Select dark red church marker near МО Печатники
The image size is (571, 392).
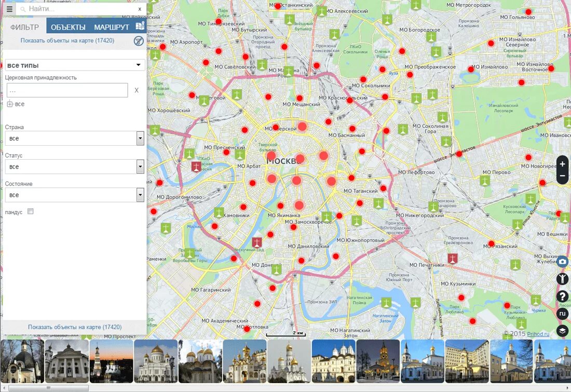click(x=453, y=259)
